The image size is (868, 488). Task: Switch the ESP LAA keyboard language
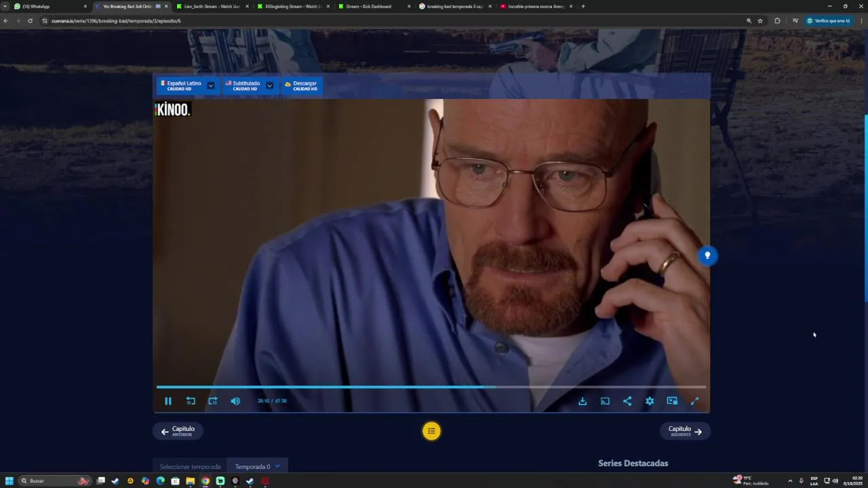point(814,481)
